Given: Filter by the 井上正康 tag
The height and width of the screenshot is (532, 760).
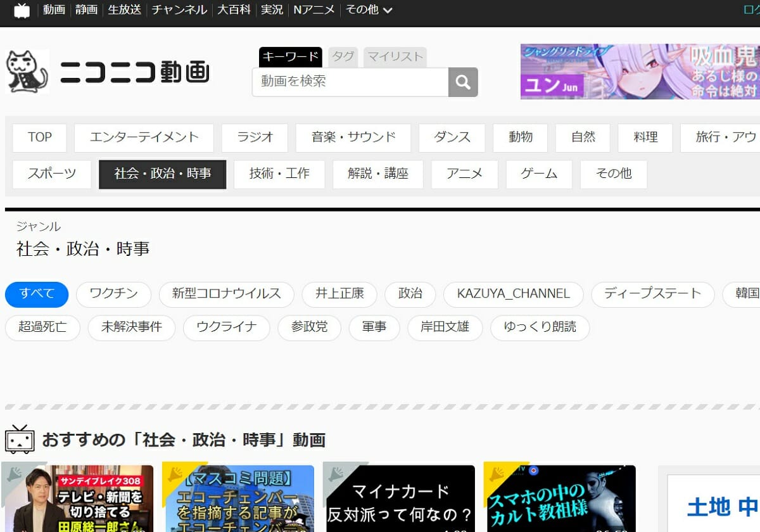Looking at the screenshot, I should (339, 294).
